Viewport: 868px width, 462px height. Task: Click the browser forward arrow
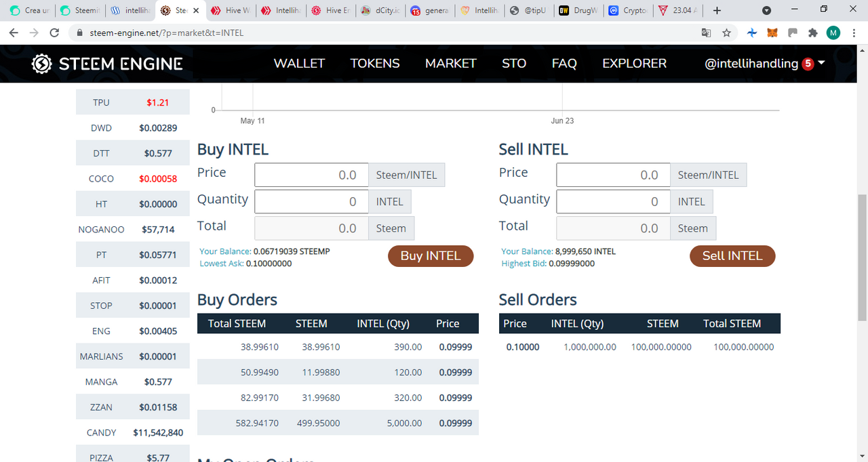point(34,33)
